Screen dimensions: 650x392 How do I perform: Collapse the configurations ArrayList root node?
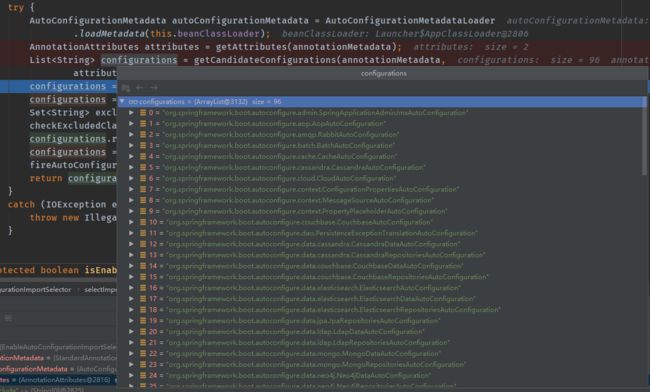(x=122, y=102)
